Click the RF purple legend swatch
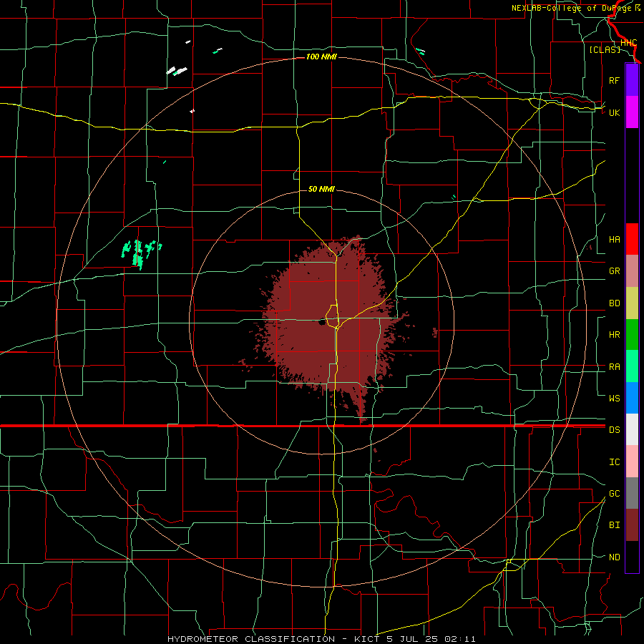The height and width of the screenshot is (644, 644). click(x=632, y=79)
